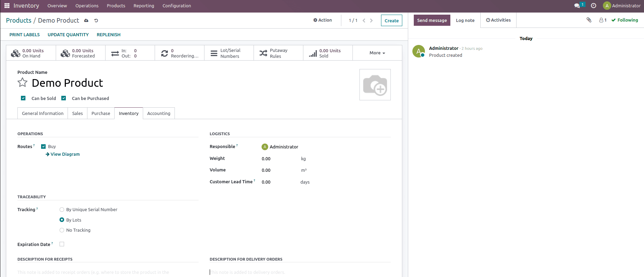Open Activities in chatter

pyautogui.click(x=498, y=20)
